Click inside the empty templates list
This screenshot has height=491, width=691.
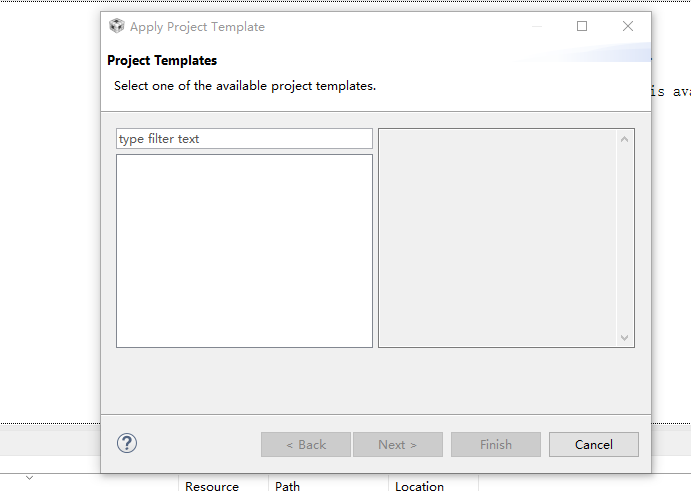[x=244, y=250]
